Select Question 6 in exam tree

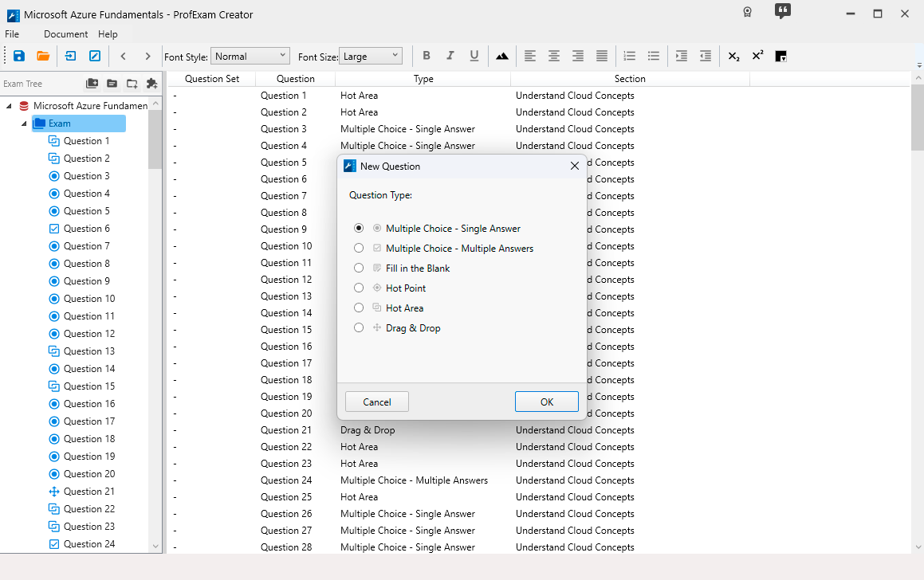[x=87, y=229]
